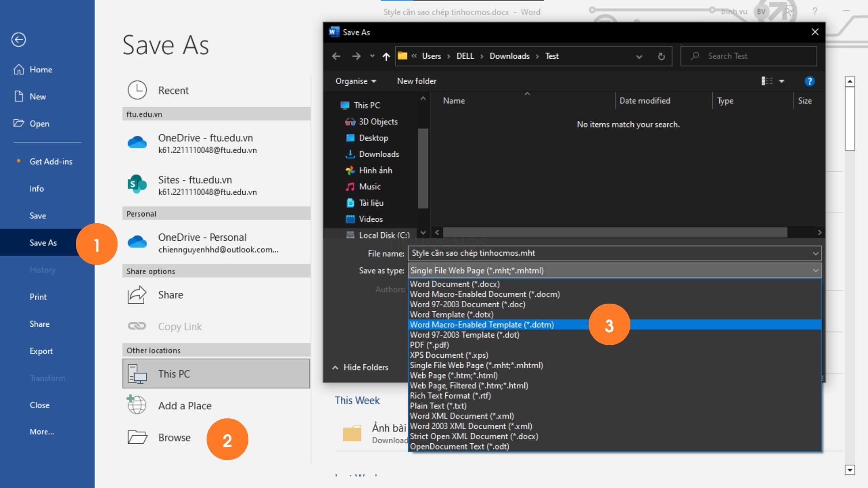Screen dimensions: 868x488
Task: Open dialog help with question mark icon
Action: coord(809,81)
